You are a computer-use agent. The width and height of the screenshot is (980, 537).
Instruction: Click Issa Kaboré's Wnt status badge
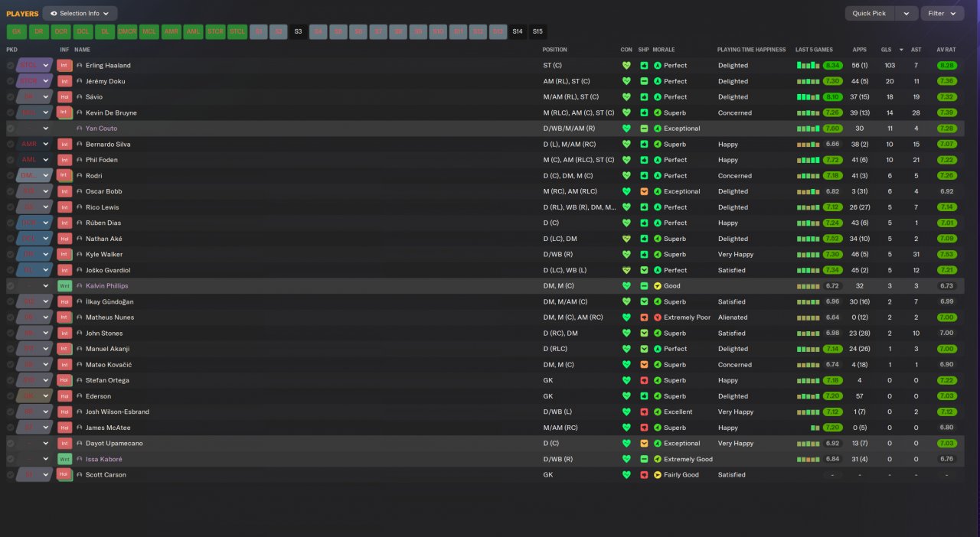point(64,459)
